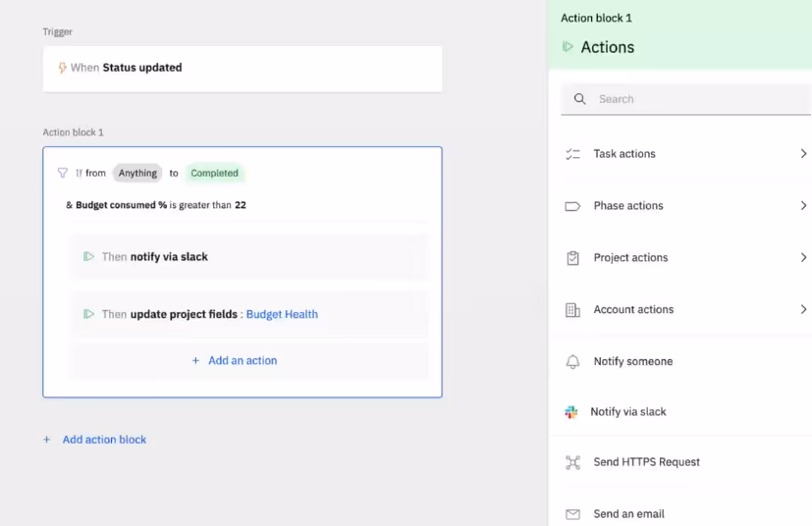812x526 pixels.
Task: Click the Notify someone bell icon
Action: click(572, 361)
